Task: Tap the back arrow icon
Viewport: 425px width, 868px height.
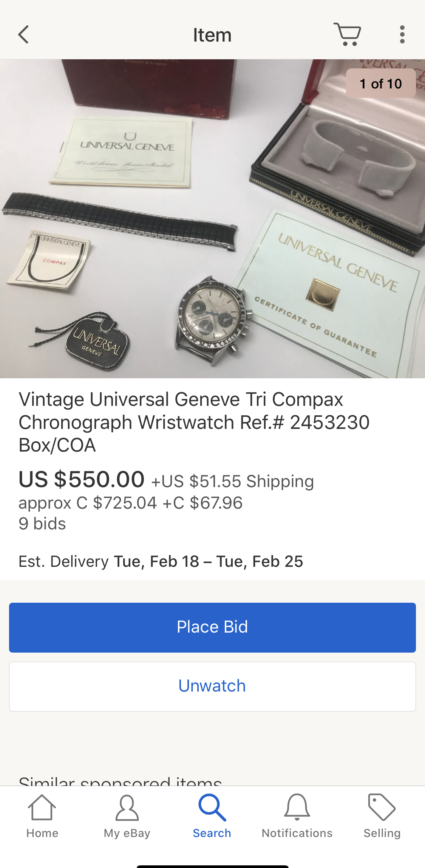Action: pyautogui.click(x=23, y=35)
